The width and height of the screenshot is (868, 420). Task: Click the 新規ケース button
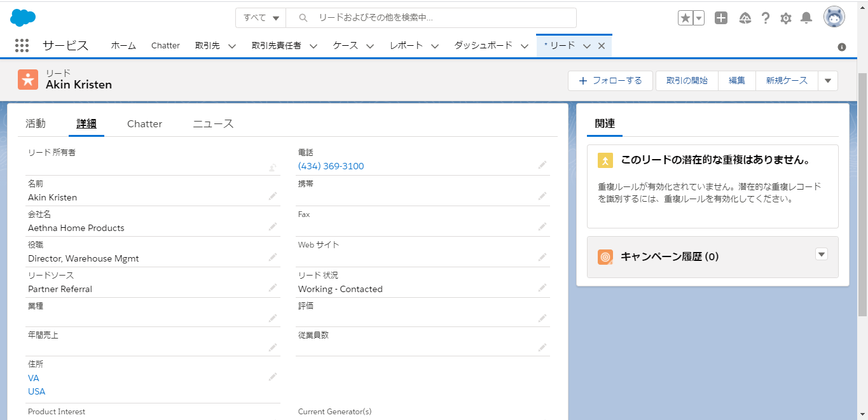tap(787, 81)
